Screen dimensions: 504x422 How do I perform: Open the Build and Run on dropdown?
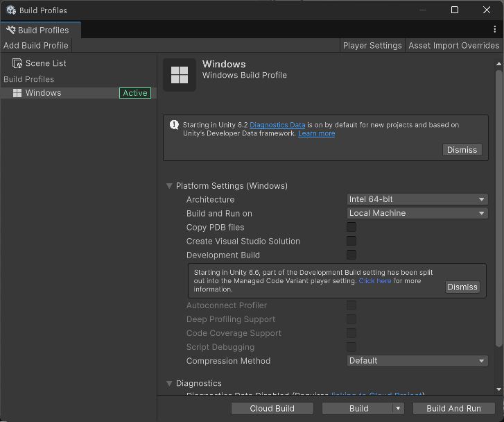[417, 213]
